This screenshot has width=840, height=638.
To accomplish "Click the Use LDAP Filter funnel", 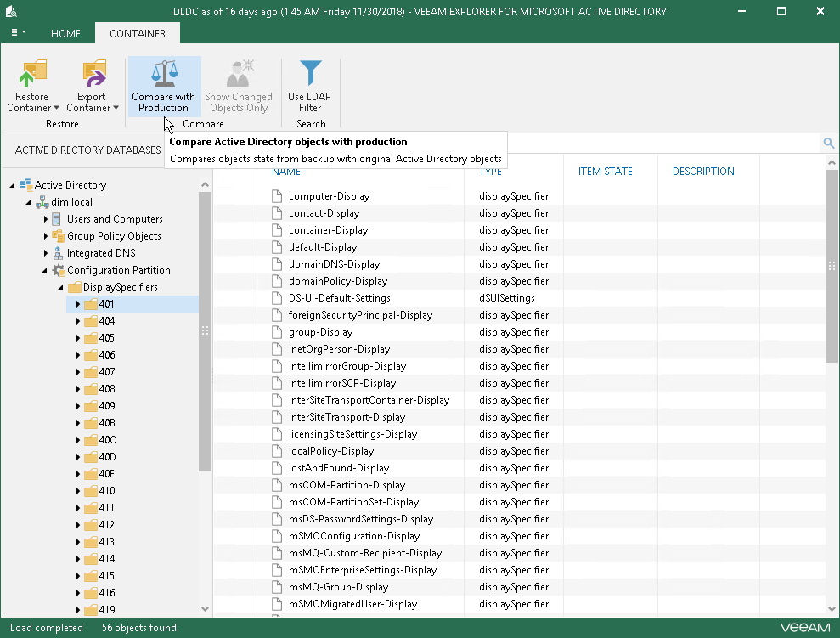I will [x=311, y=73].
